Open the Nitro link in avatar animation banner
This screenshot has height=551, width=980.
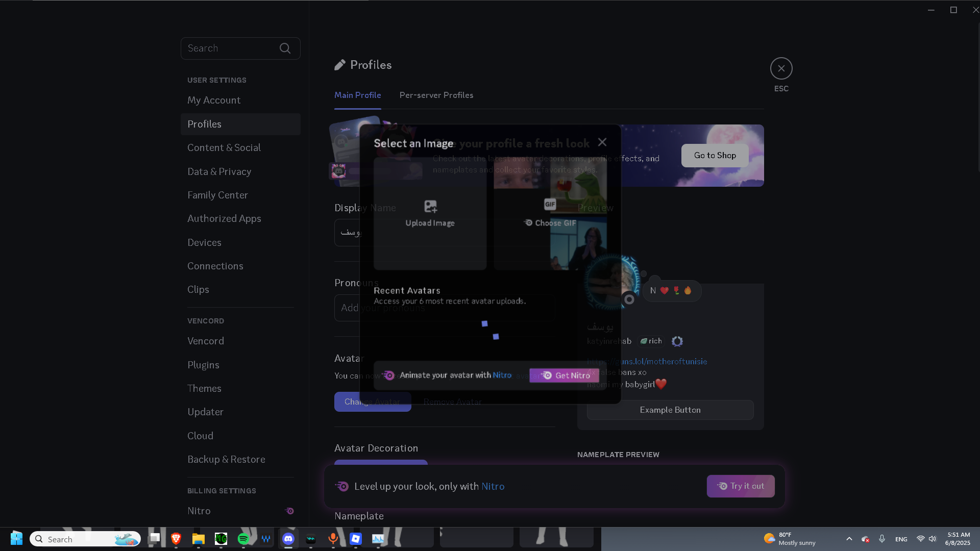pos(502,375)
